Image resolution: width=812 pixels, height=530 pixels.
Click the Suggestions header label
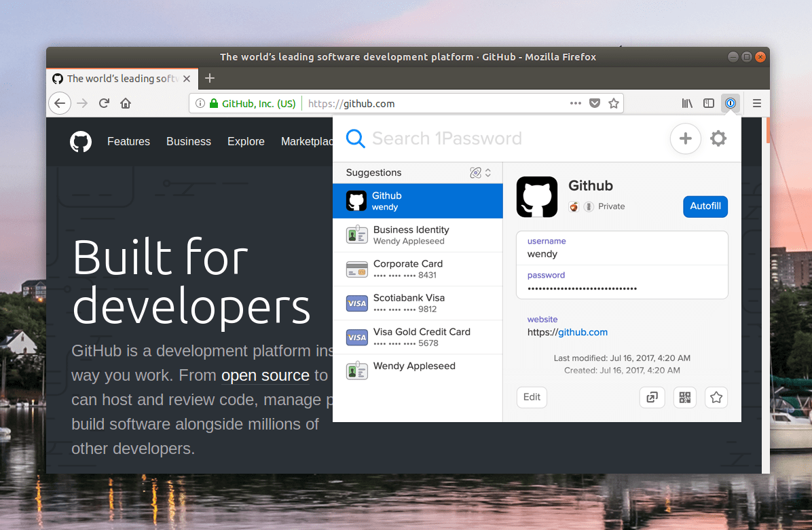tap(373, 172)
